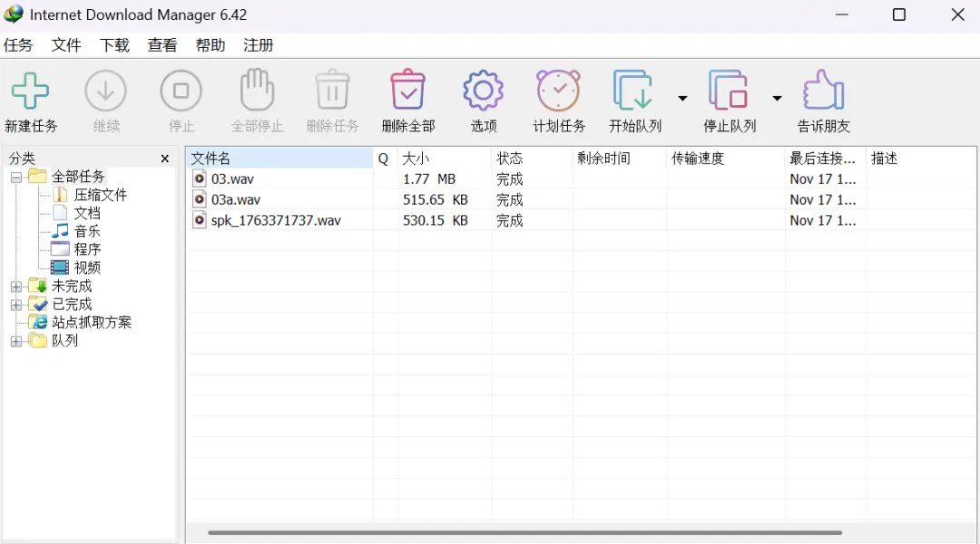This screenshot has height=544, width=980.
Task: Select the 03a.wav download row
Action: (582, 199)
